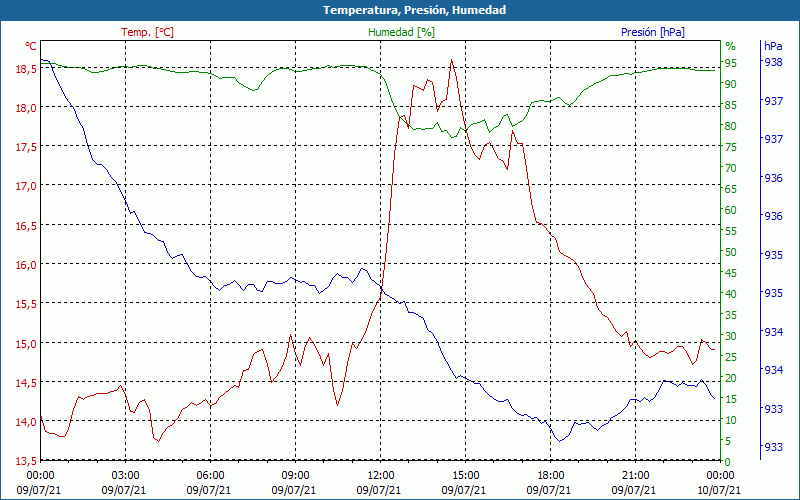Click the "16,5" temperature axis tick

pos(27,226)
